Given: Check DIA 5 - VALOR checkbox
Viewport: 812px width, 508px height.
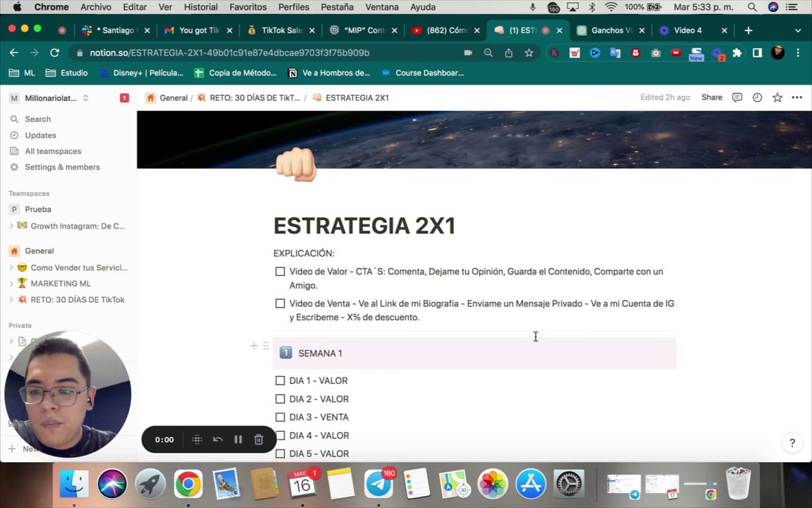Looking at the screenshot, I should (x=280, y=454).
